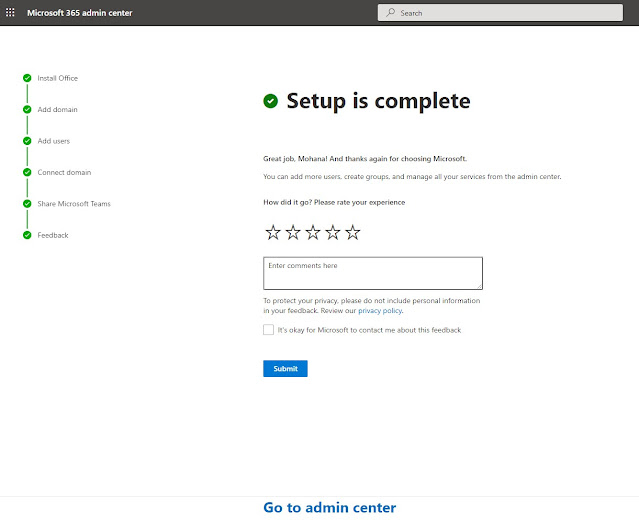Click the 'You can add more users' sentence

point(412,176)
